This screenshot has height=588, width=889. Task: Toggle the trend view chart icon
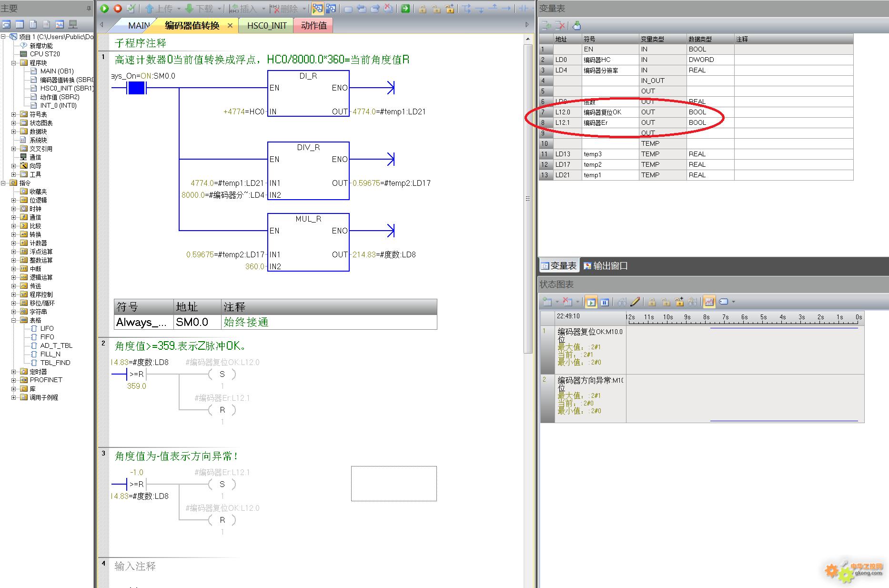[709, 302]
